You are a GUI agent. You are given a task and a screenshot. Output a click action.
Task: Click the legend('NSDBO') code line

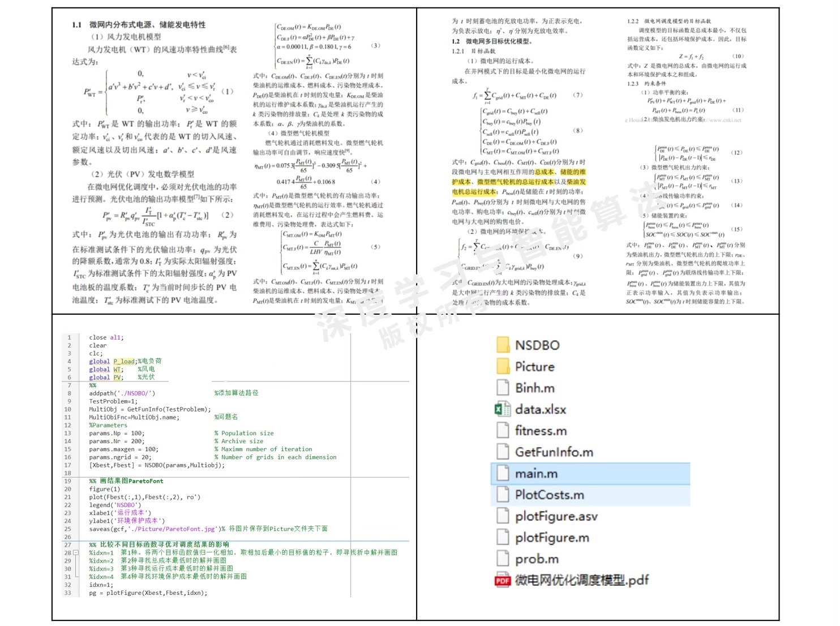[x=115, y=505]
